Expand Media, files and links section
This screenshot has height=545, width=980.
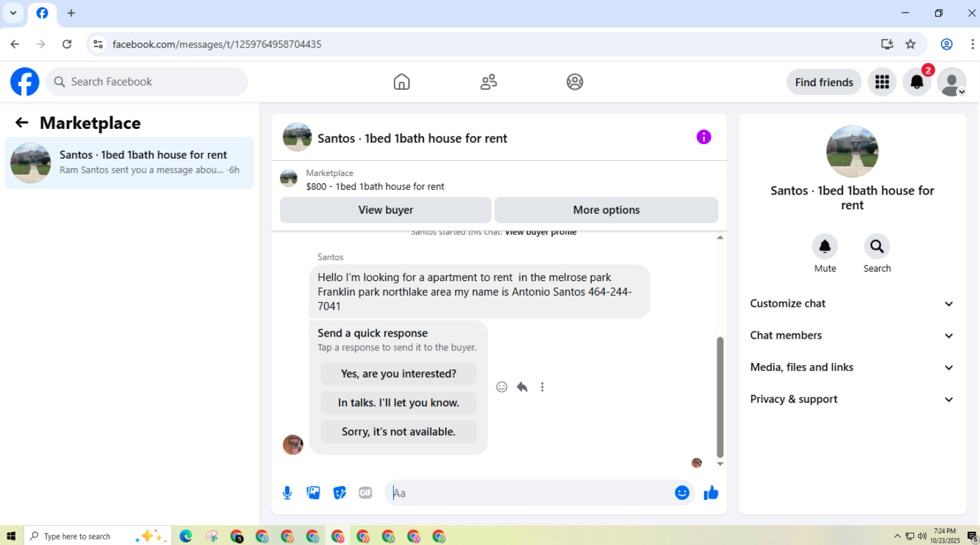(852, 367)
